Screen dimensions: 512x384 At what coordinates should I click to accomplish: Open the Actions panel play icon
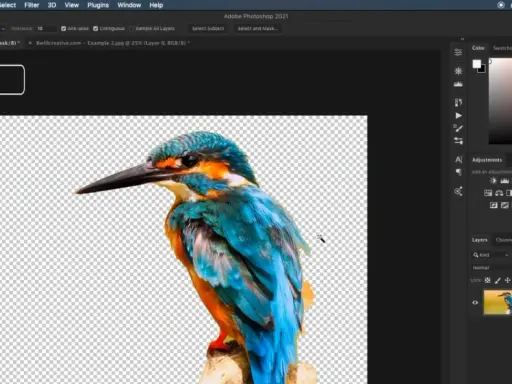pyautogui.click(x=459, y=116)
